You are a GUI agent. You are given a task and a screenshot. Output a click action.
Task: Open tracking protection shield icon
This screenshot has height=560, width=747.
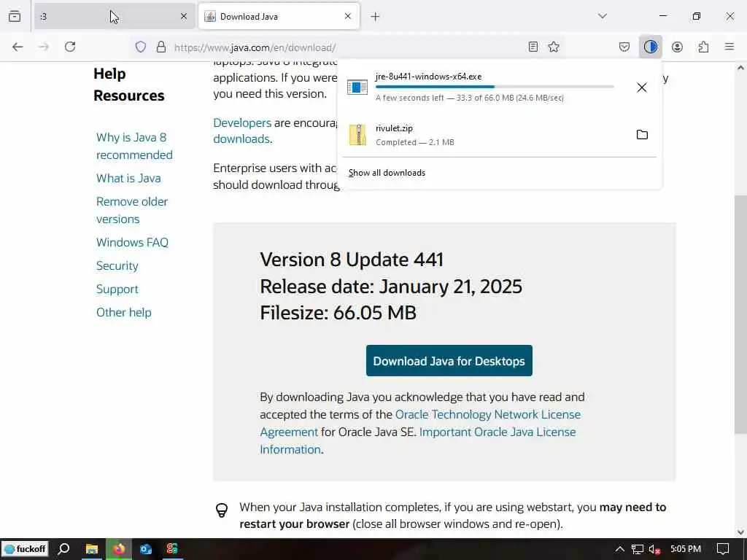141,47
